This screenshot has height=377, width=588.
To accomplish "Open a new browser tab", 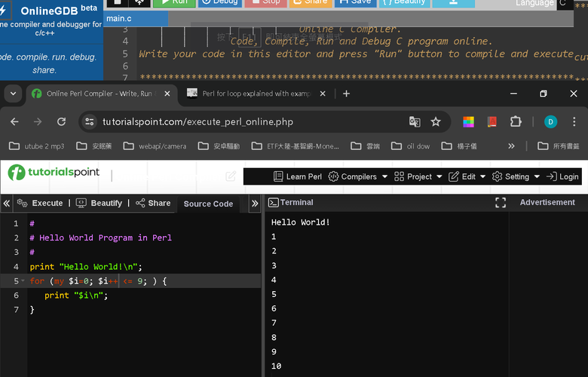I will coord(346,93).
